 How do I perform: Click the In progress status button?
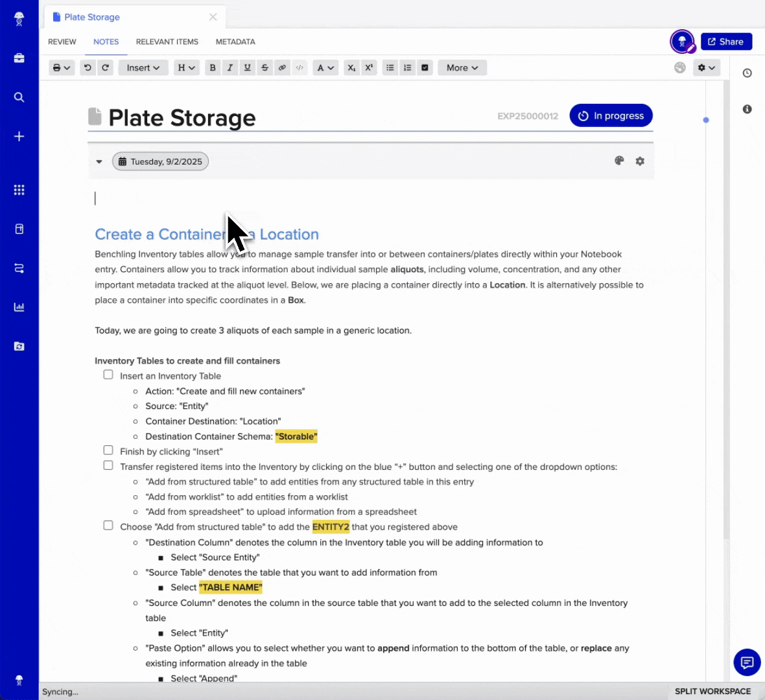[x=611, y=116]
